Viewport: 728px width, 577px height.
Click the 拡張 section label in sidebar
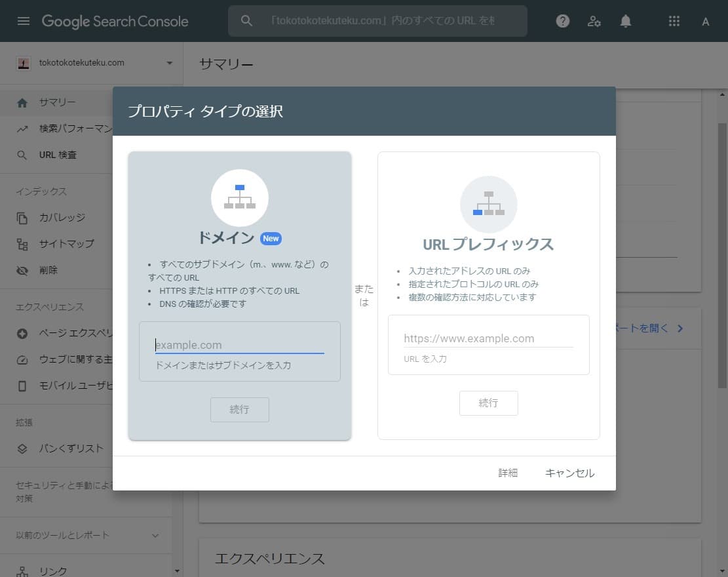(24, 422)
